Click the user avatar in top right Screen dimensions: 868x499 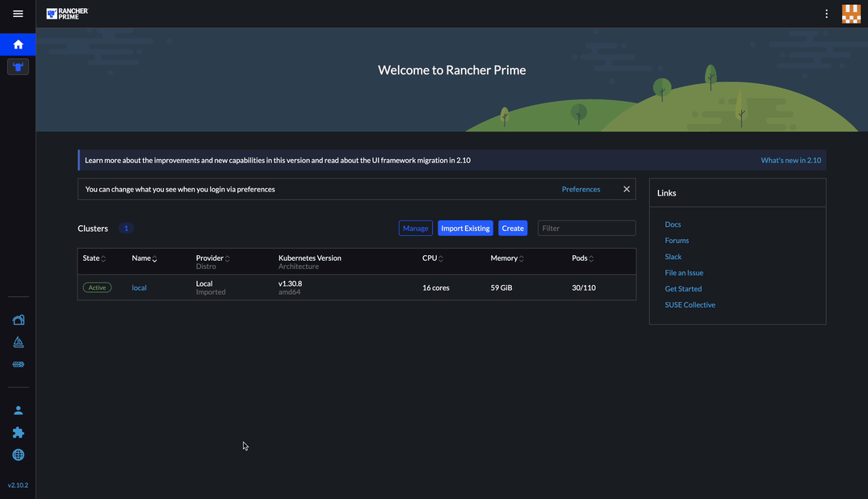coord(851,13)
